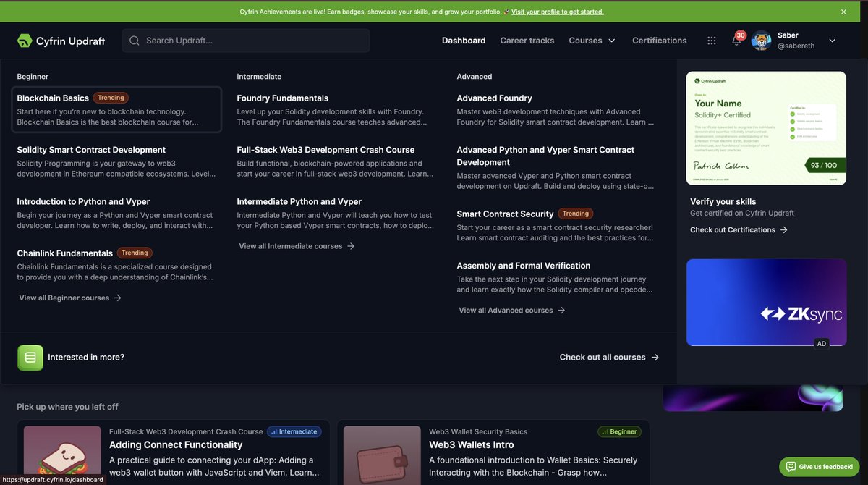
Task: Click the sandwich course thumbnail
Action: click(62, 455)
